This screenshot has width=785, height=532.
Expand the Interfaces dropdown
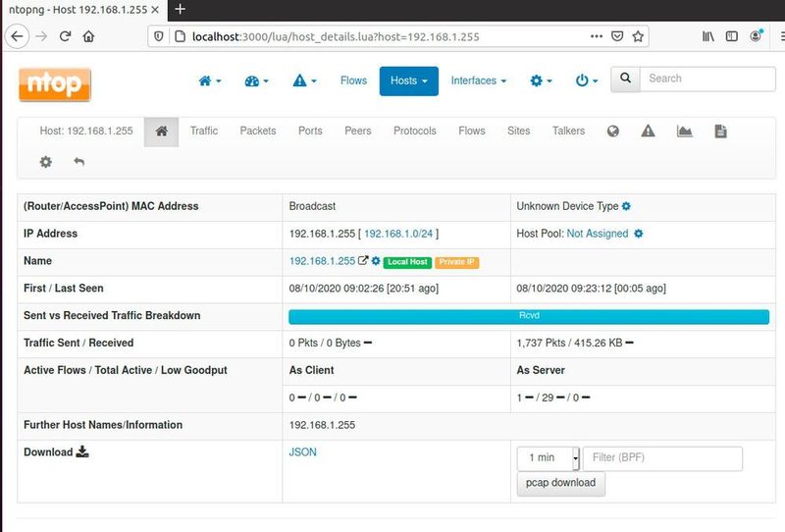click(478, 80)
